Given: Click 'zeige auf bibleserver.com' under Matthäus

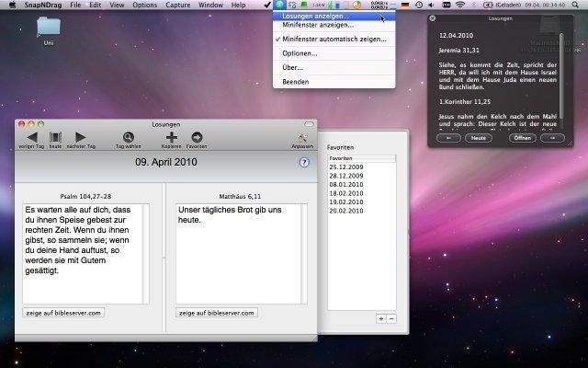Looking at the screenshot, I should click(217, 313).
